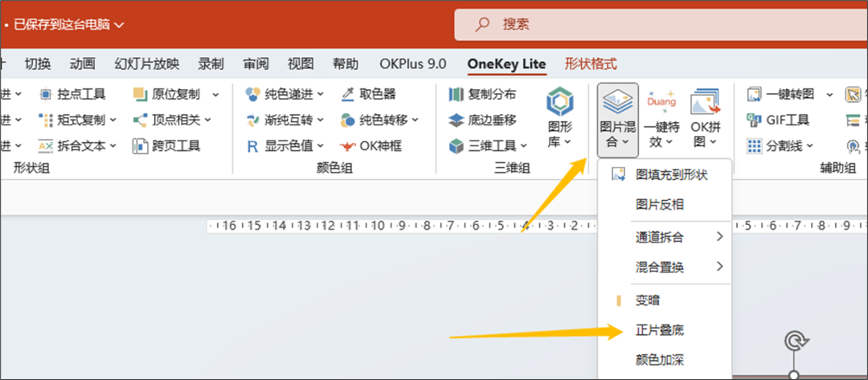
Task: Apply the 颜色加深 blend mode
Action: coord(665,361)
